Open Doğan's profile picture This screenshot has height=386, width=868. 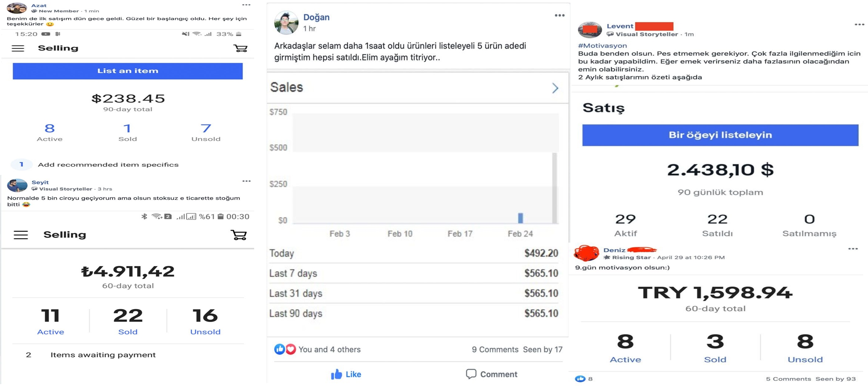click(x=286, y=23)
